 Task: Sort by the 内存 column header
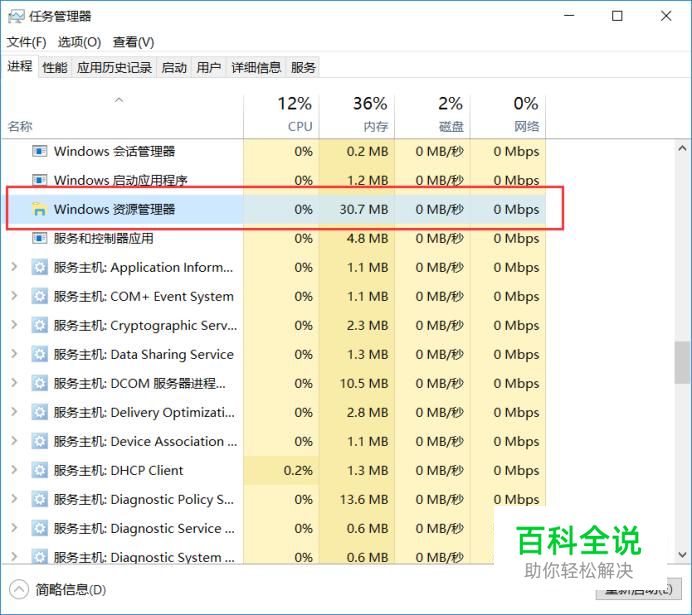(357, 116)
